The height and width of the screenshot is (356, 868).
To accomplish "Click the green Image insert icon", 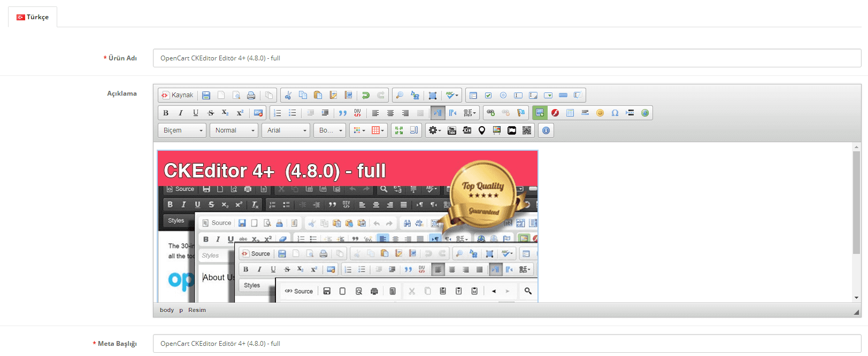I will tap(540, 113).
